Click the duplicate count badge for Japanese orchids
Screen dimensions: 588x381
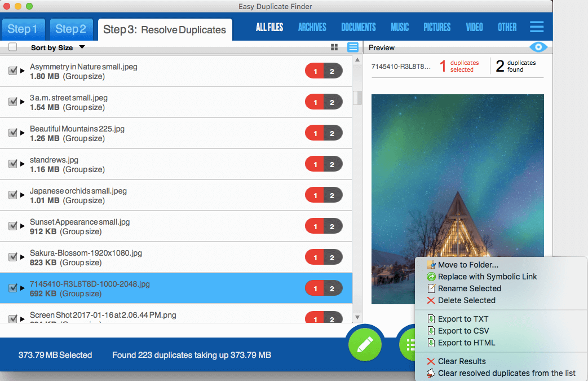[x=324, y=195]
